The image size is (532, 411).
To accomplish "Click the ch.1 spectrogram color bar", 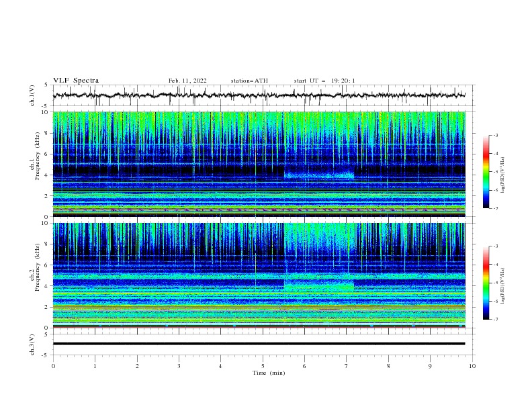I will click(x=486, y=172).
